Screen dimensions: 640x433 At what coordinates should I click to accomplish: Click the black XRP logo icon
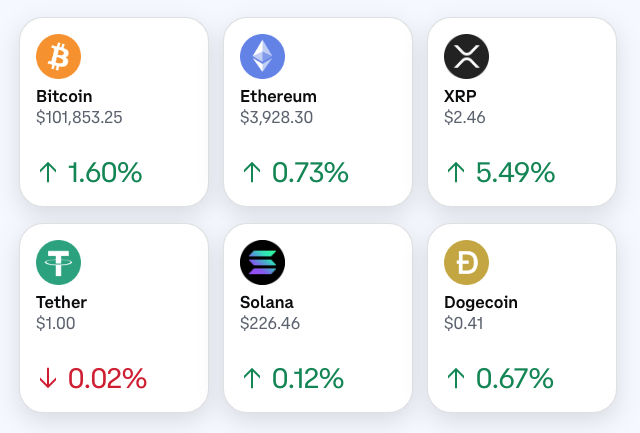pyautogui.click(x=466, y=57)
